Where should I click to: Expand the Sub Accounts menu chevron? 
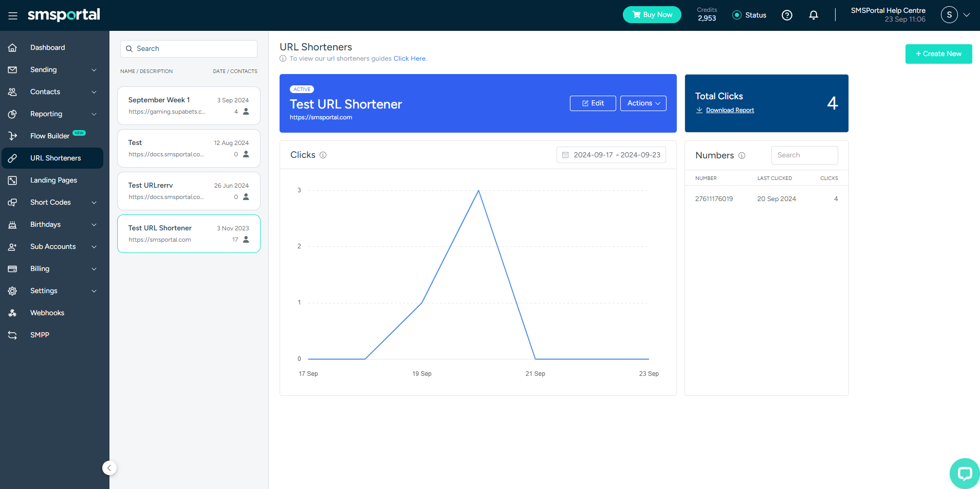pyautogui.click(x=94, y=247)
